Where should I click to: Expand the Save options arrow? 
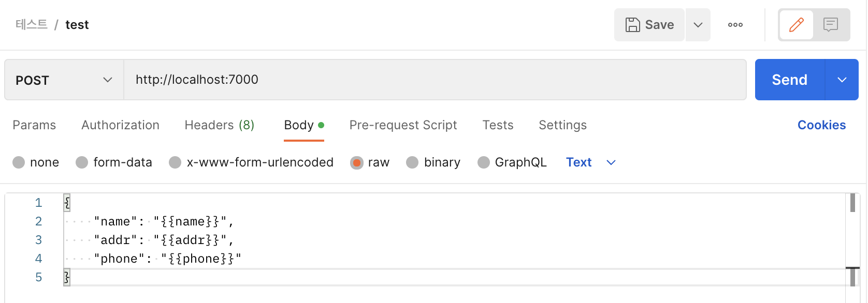point(698,25)
